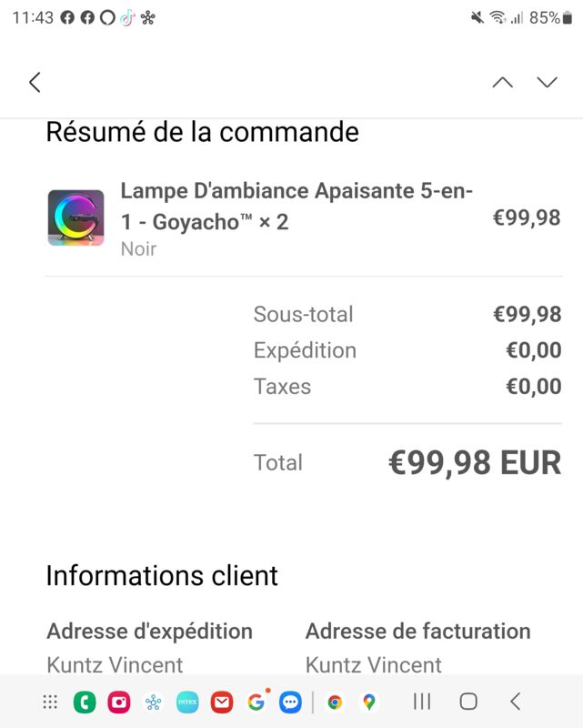Image resolution: width=583 pixels, height=728 pixels.
Task: Open the red Email app
Action: [222, 702]
